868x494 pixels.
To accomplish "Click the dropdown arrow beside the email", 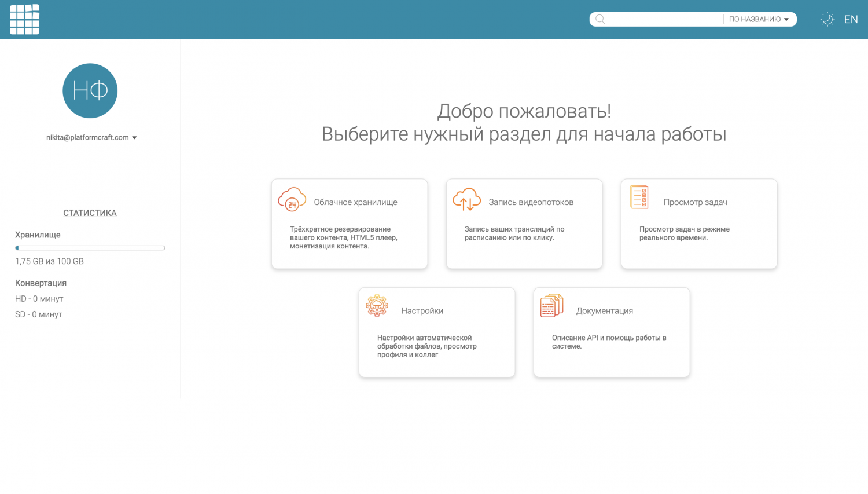I will 134,138.
